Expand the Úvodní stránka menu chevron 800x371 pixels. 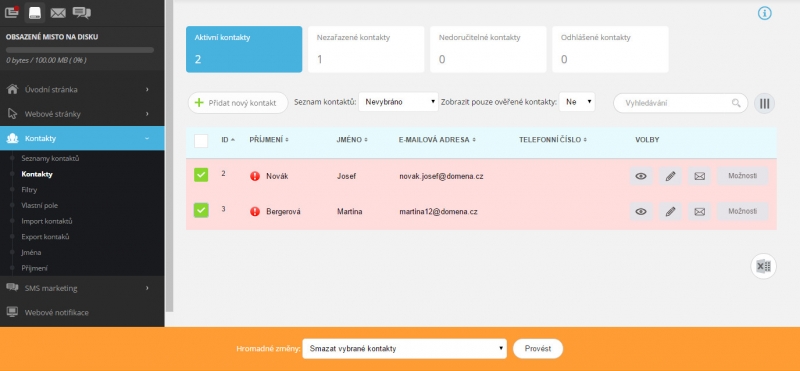point(147,89)
